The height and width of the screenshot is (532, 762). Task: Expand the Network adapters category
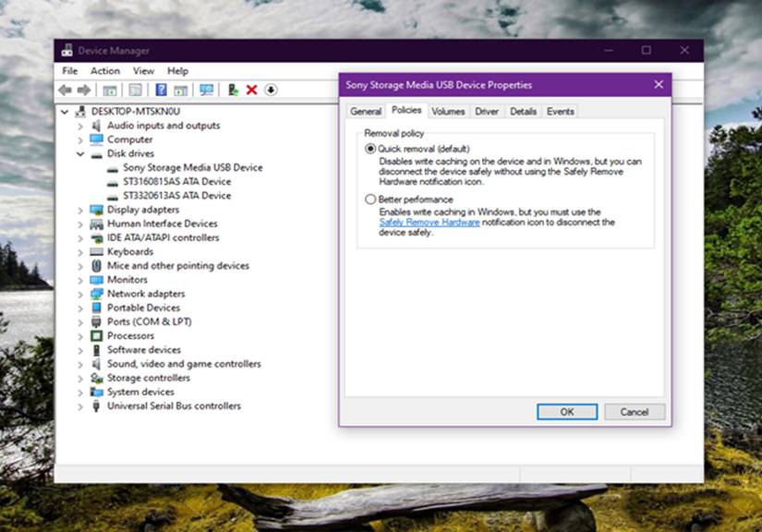[x=80, y=294]
